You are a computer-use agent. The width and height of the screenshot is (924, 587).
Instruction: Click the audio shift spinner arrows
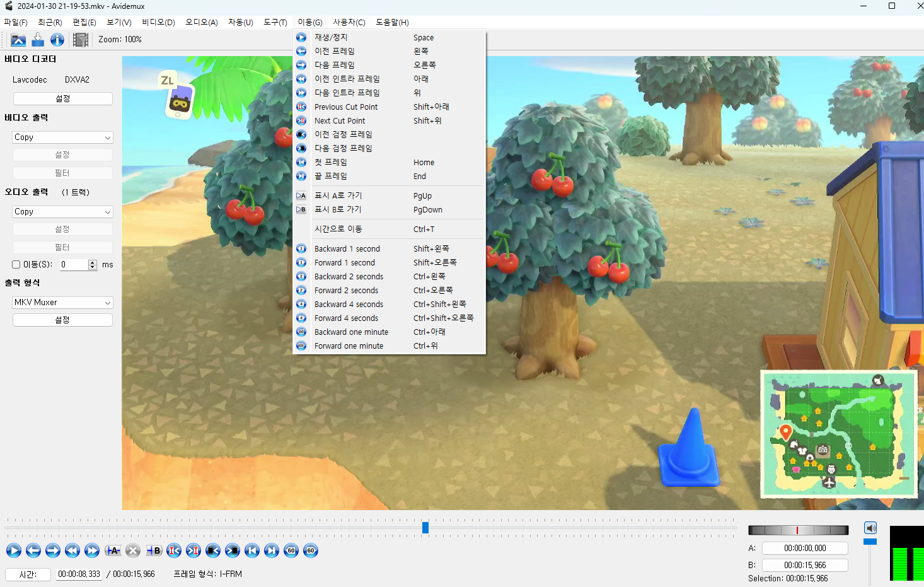click(93, 265)
